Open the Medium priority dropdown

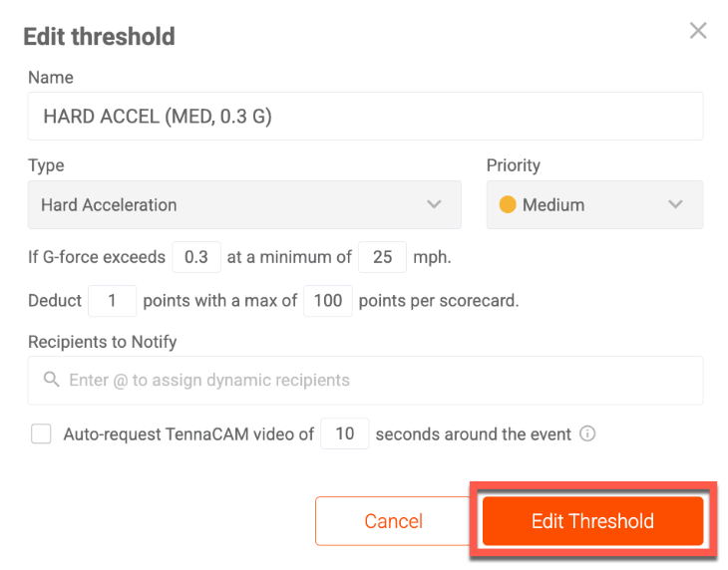594,204
